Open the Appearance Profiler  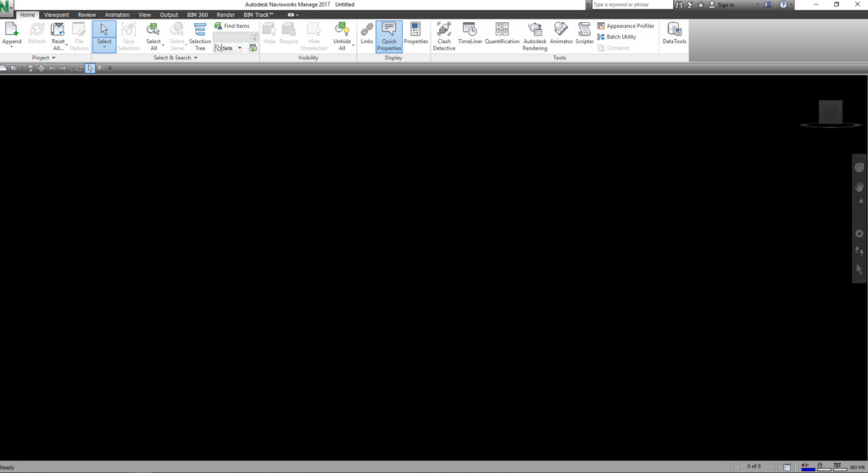[626, 26]
